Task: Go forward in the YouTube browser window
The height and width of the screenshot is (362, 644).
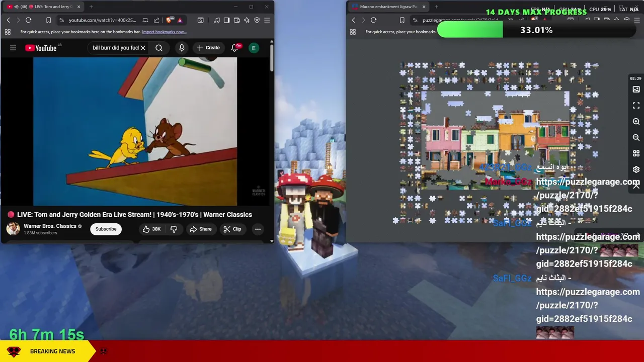Action: coord(18,20)
